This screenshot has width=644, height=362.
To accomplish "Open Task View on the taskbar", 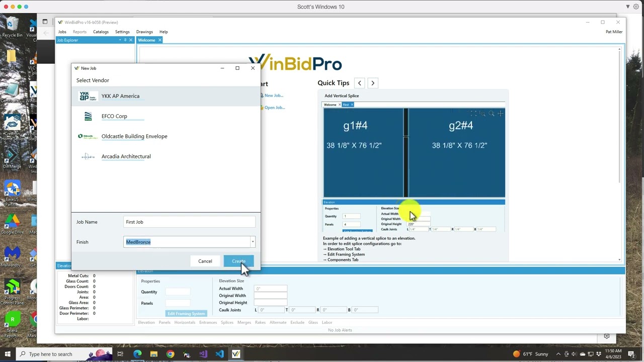I will [120, 354].
